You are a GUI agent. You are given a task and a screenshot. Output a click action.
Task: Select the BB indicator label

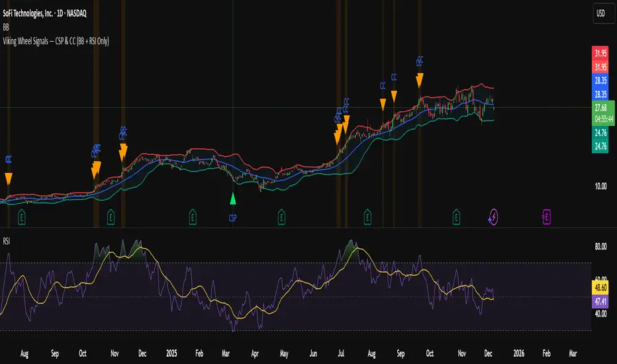pyautogui.click(x=6, y=27)
